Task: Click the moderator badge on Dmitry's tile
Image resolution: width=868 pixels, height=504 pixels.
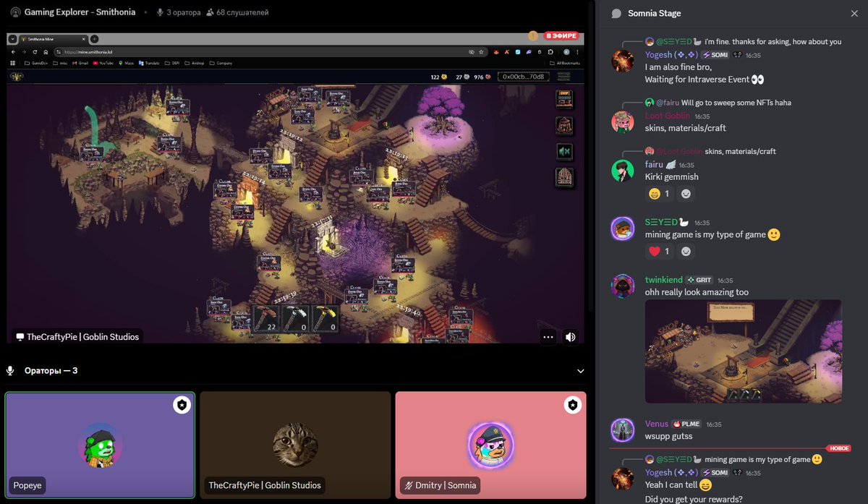Action: point(572,405)
